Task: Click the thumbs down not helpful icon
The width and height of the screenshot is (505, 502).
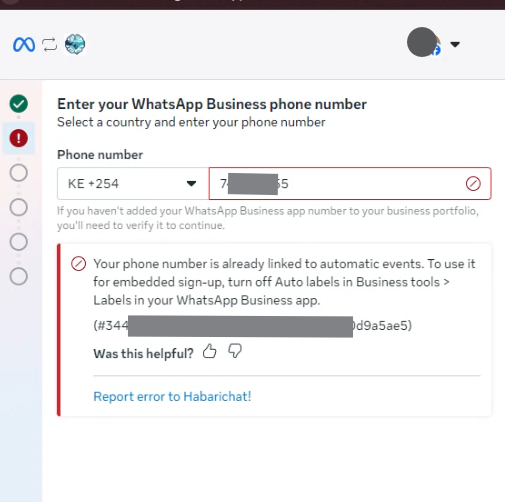Action: [x=235, y=351]
